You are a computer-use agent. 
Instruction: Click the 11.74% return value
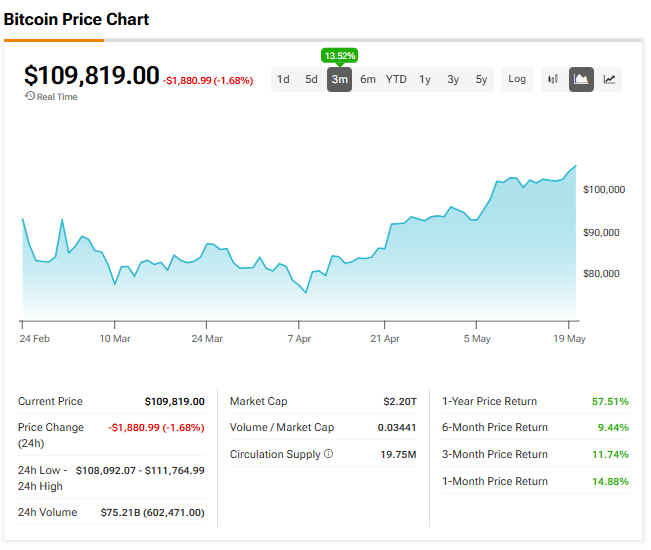[x=610, y=455]
